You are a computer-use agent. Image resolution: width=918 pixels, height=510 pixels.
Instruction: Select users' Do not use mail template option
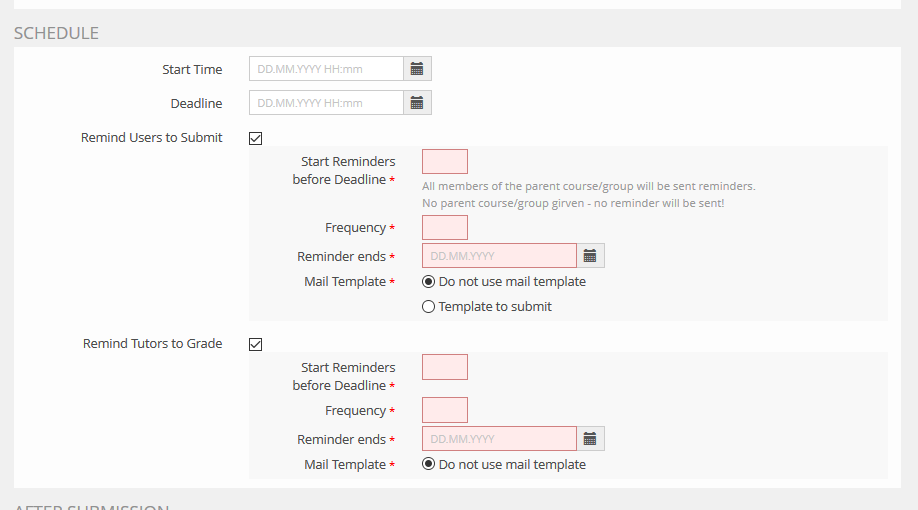429,282
